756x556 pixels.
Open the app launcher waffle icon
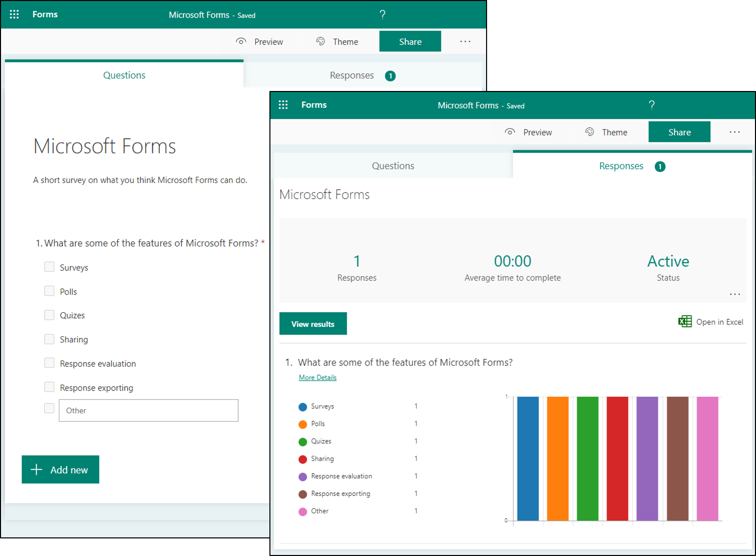coord(283,105)
